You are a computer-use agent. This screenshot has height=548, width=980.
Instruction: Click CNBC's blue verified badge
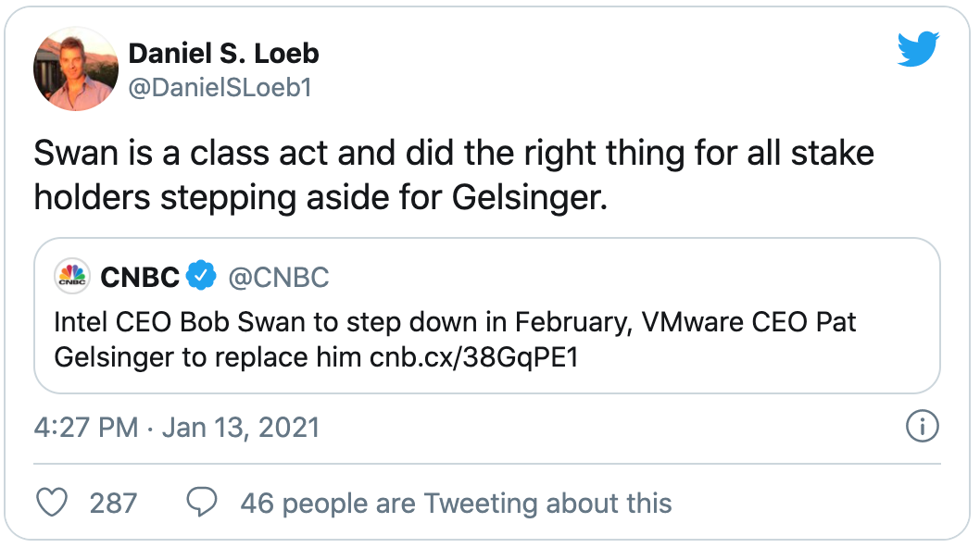pos(201,276)
